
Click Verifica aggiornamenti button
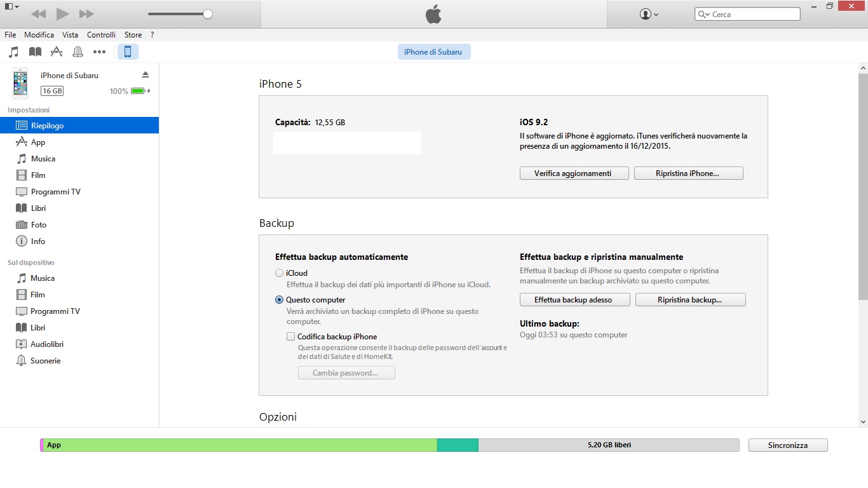click(574, 173)
